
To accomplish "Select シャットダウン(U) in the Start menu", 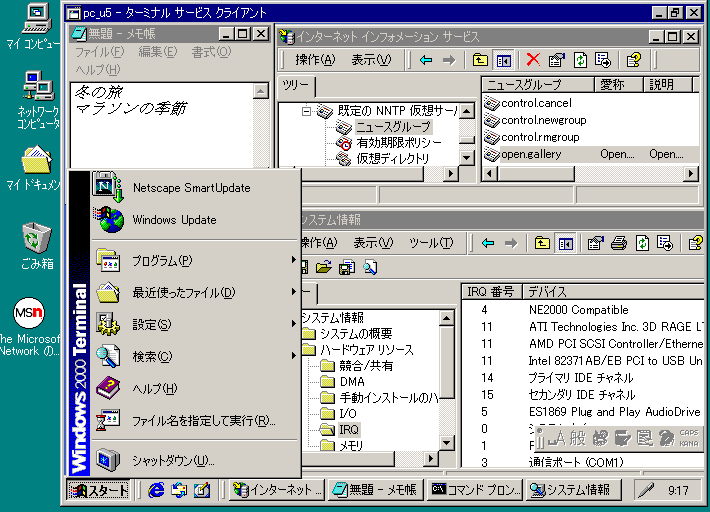I will coord(196,460).
